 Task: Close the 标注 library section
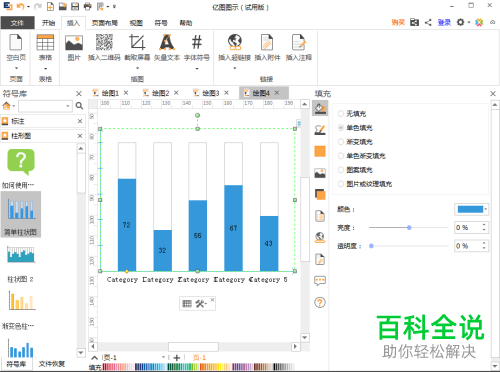pos(80,121)
